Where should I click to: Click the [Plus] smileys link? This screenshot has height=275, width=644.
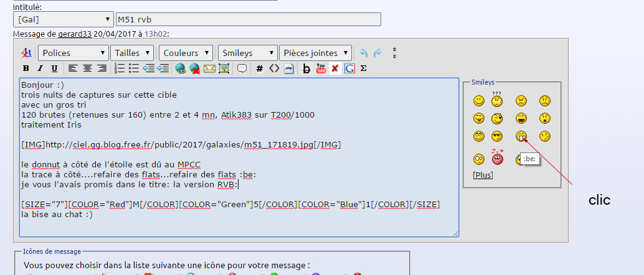click(x=483, y=175)
